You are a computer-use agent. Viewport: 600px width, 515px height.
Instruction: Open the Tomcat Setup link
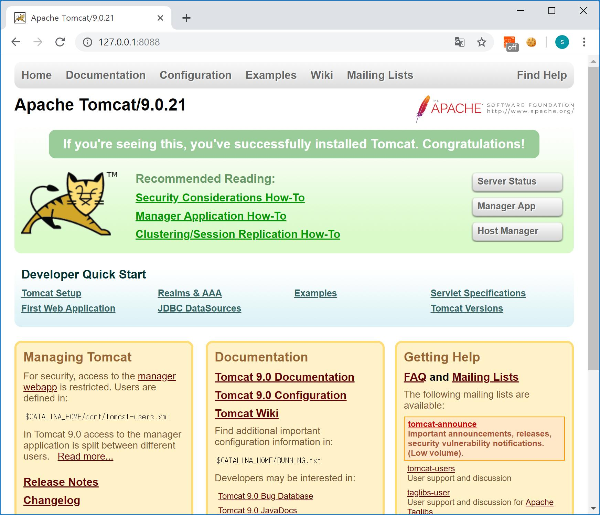point(51,293)
